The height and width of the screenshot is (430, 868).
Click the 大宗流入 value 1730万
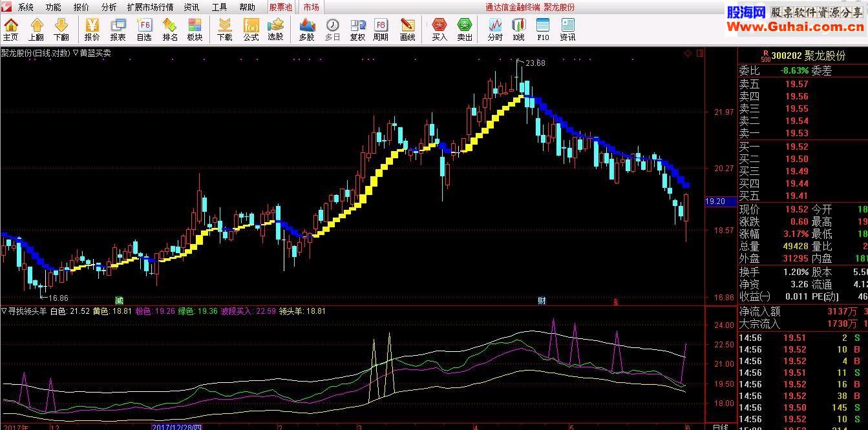(x=842, y=323)
